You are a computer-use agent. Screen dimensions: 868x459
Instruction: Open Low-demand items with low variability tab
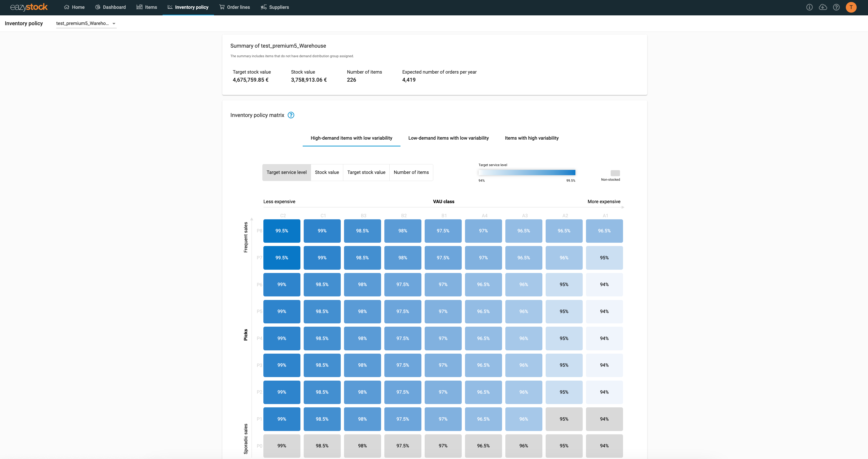(x=448, y=138)
